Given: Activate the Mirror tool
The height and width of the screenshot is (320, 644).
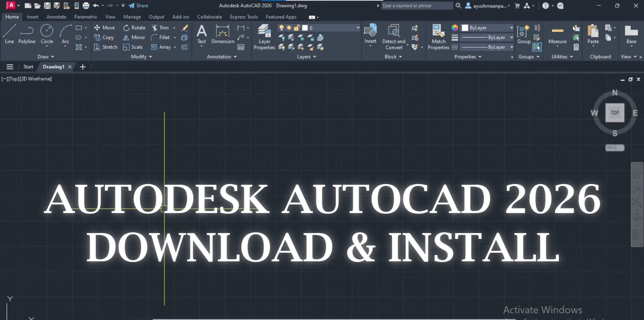Looking at the screenshot, I should [134, 37].
